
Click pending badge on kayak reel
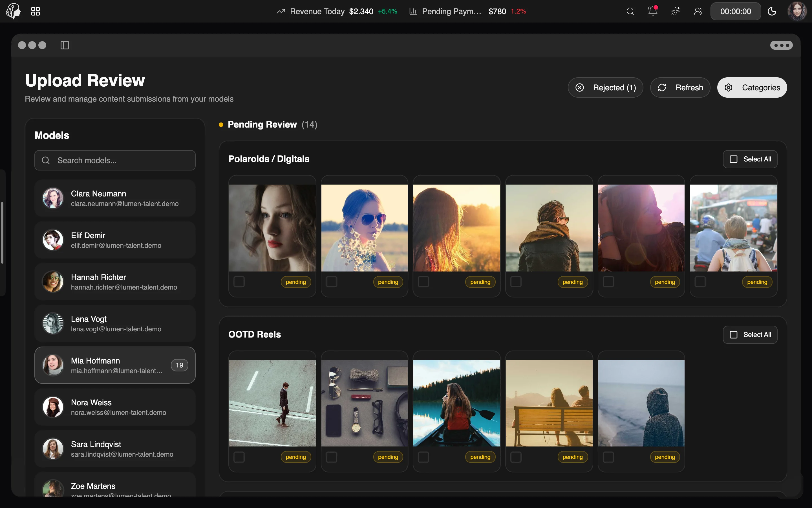point(480,457)
